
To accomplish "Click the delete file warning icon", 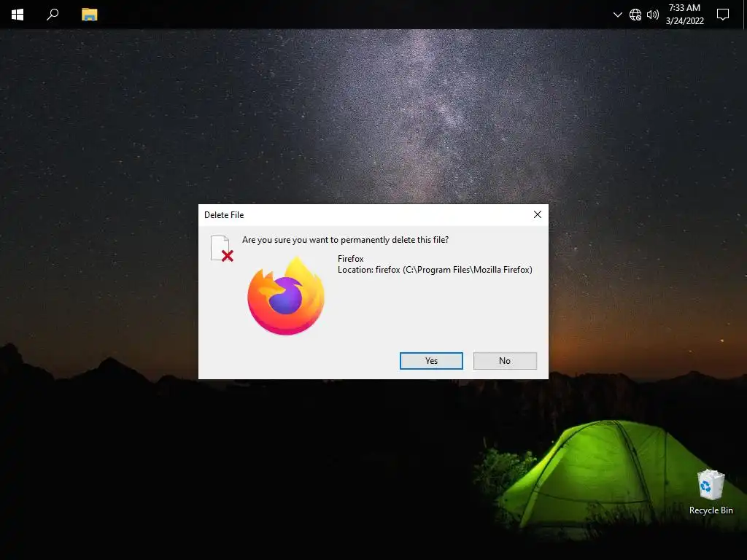I will [x=222, y=249].
